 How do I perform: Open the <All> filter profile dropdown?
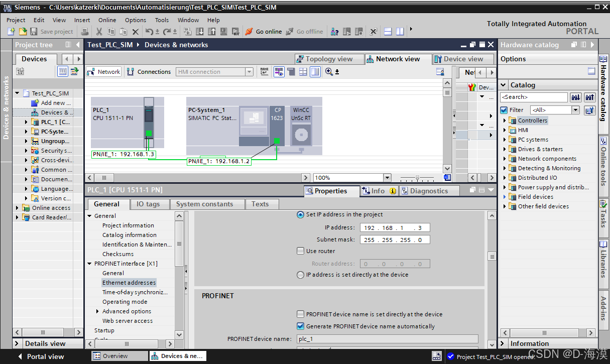pyautogui.click(x=575, y=110)
